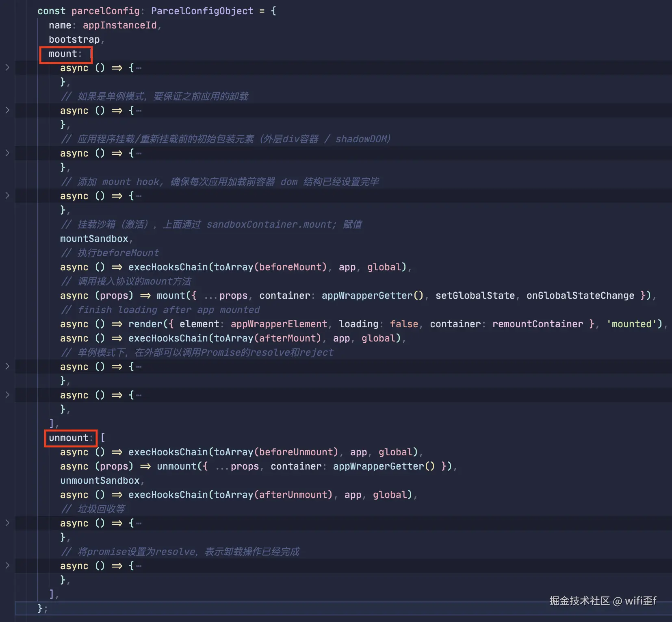Click the 执行beforeMount comment
This screenshot has width=672, height=622.
point(110,253)
